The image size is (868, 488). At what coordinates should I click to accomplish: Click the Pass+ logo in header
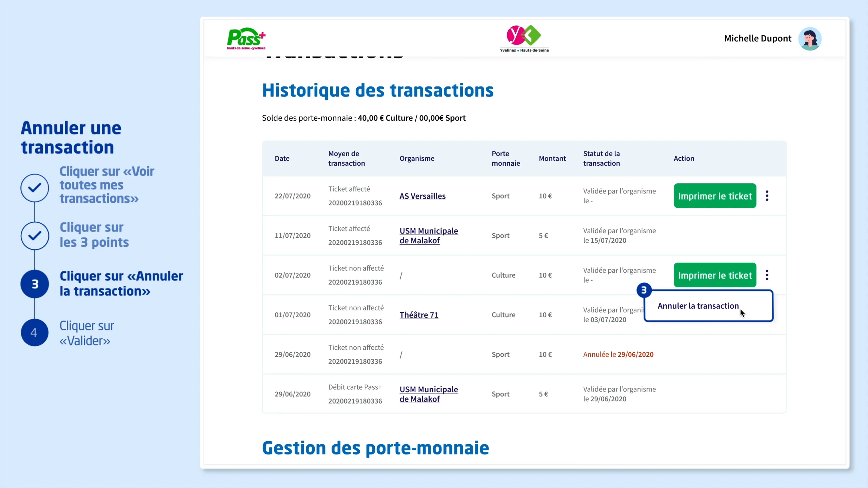coord(246,39)
